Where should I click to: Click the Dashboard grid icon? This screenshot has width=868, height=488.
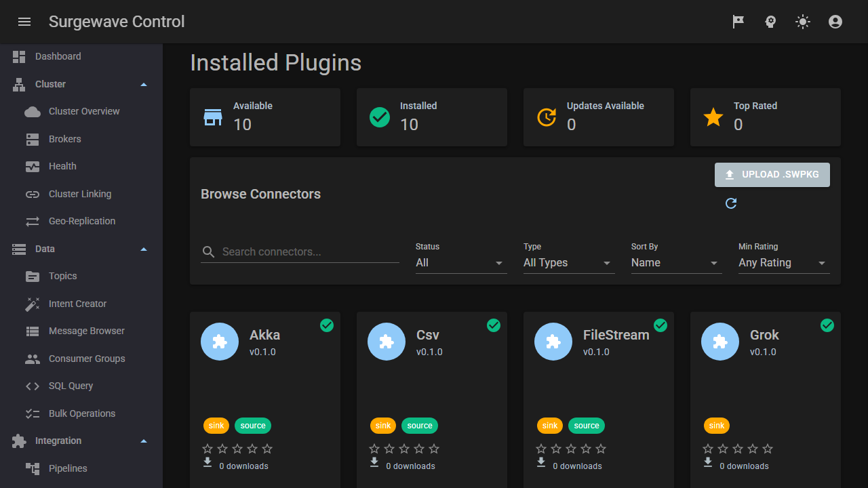tap(19, 57)
